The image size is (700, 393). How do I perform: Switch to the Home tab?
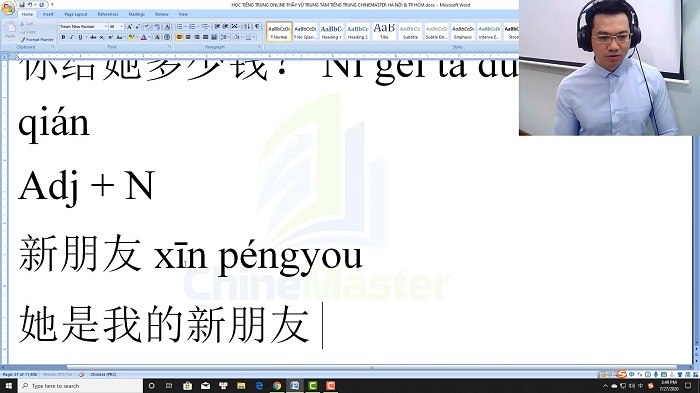coord(27,14)
